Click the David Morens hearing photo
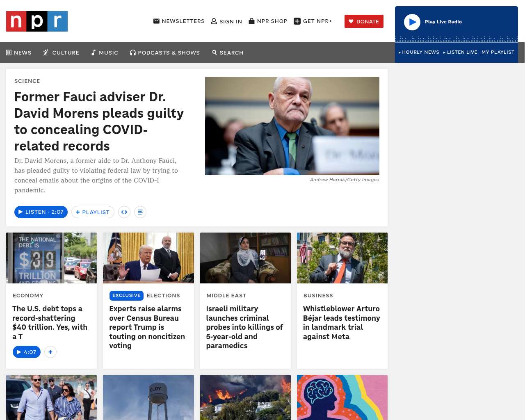 [x=292, y=126]
